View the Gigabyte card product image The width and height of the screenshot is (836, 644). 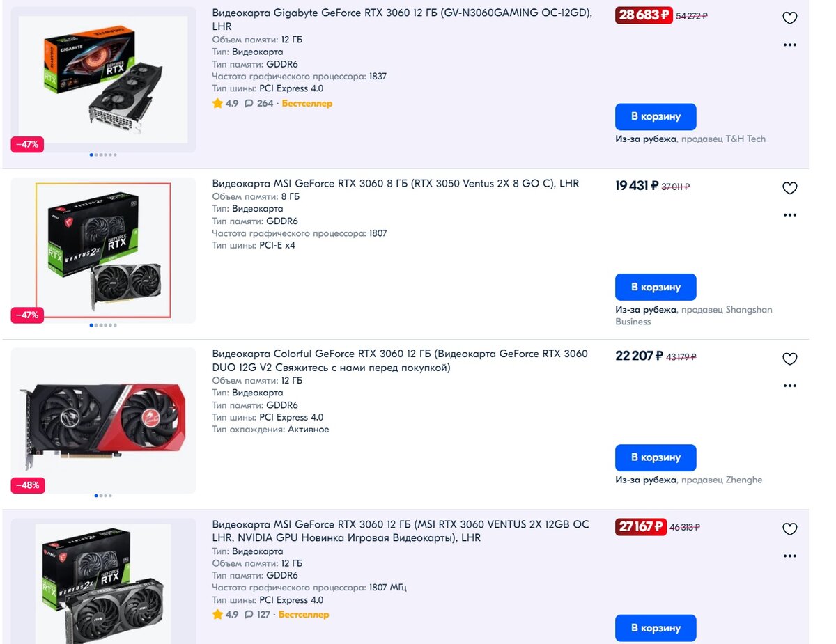point(103,79)
